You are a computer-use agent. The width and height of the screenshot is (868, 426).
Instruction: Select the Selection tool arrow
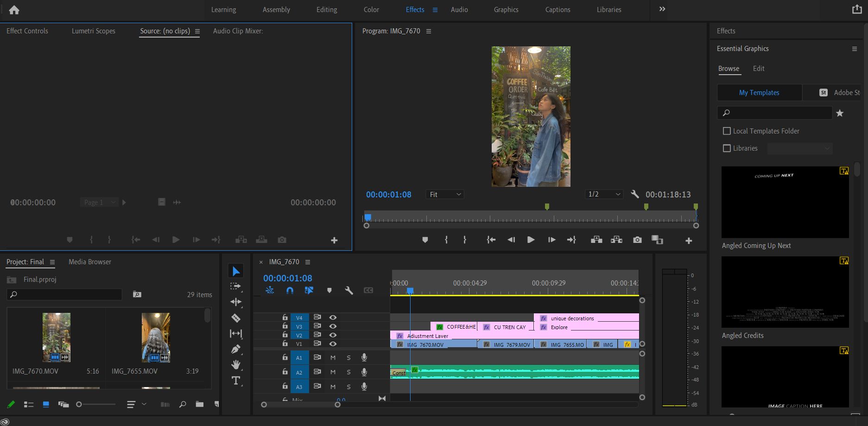click(x=236, y=271)
